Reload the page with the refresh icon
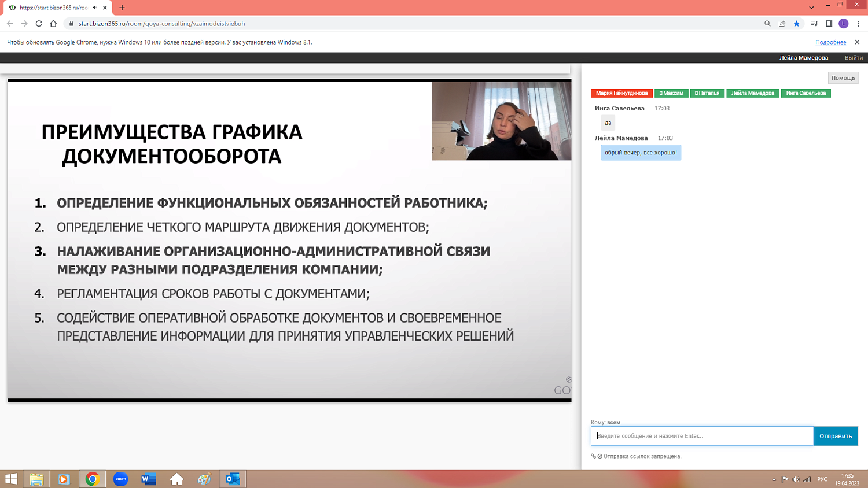Screen dimensions: 868x488 tap(38, 24)
